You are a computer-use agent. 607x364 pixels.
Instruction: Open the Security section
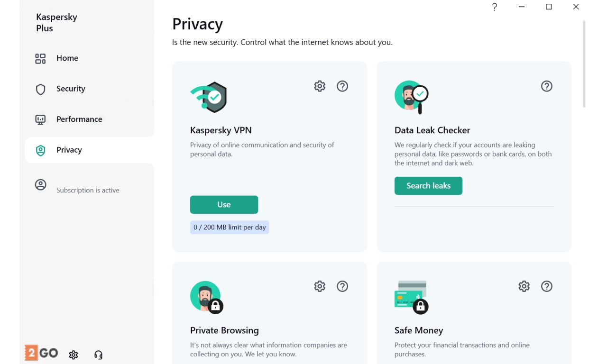[x=70, y=89]
